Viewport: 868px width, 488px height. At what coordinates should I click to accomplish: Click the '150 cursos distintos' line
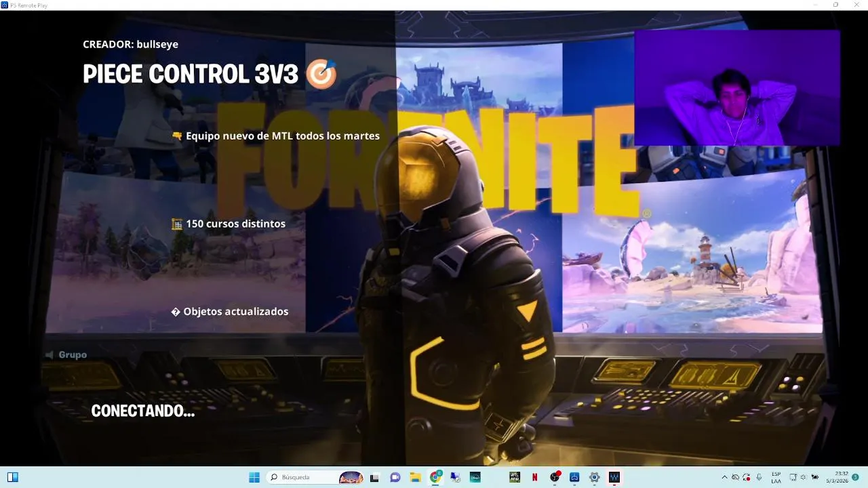pos(235,224)
